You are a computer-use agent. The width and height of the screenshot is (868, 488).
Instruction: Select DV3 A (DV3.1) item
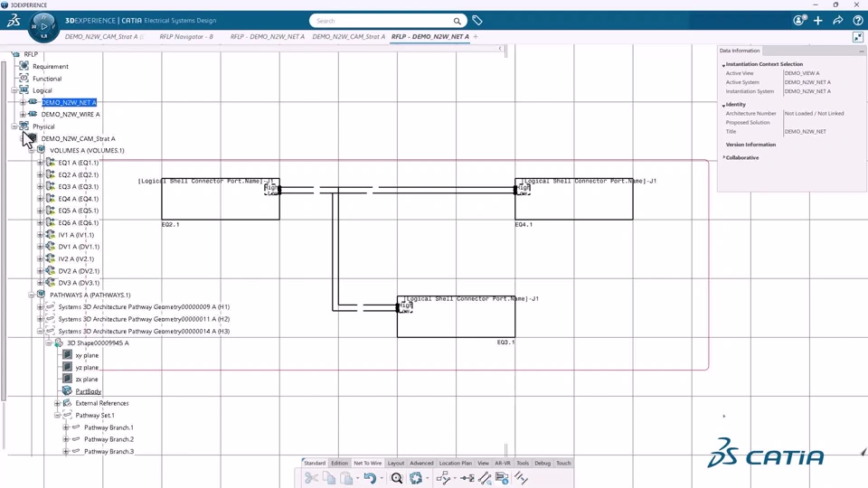click(79, 283)
